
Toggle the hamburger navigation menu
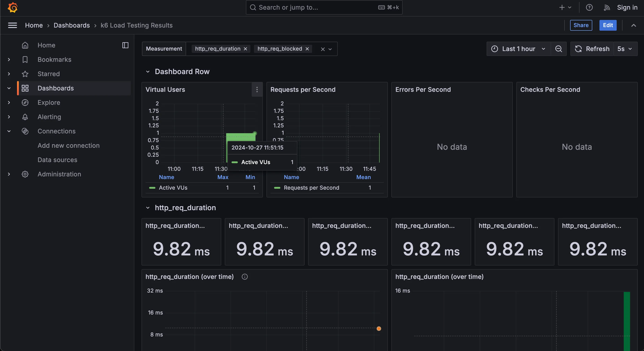13,25
